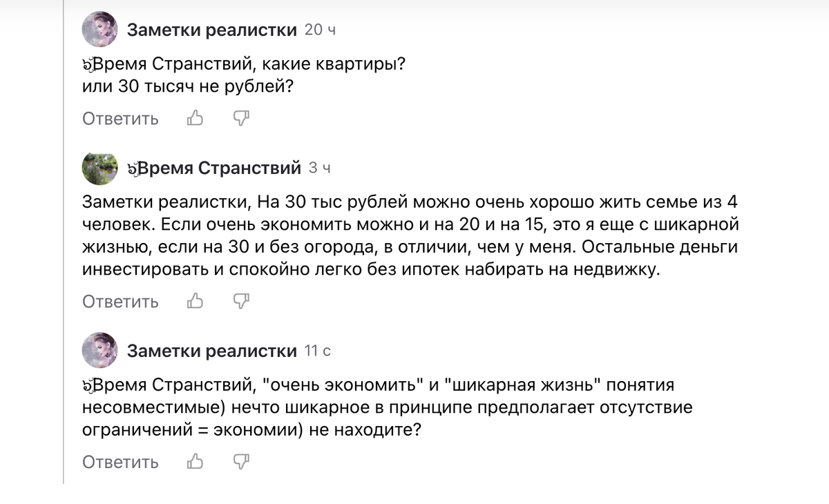Image resolution: width=829 pixels, height=504 pixels.
Task: Click the thumbs-up icon on the middle comment
Action: coord(194,301)
